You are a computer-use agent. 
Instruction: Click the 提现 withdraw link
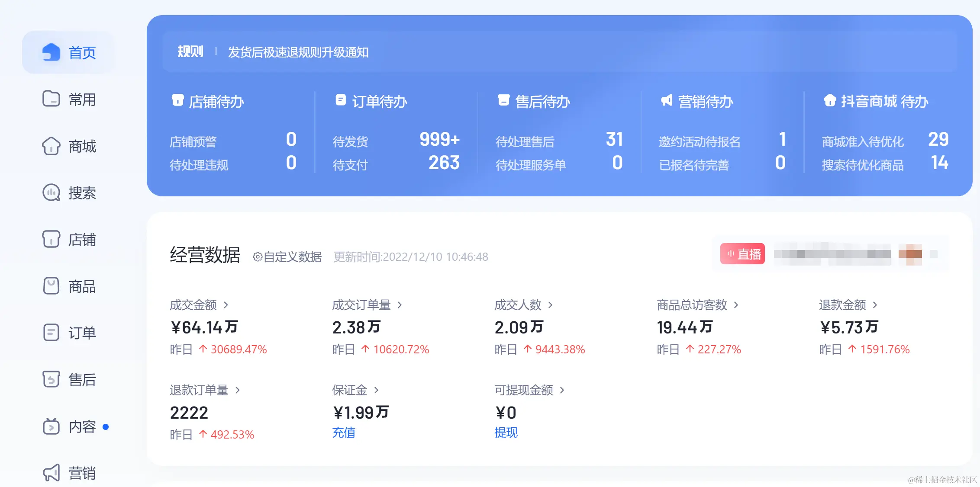[x=506, y=433]
